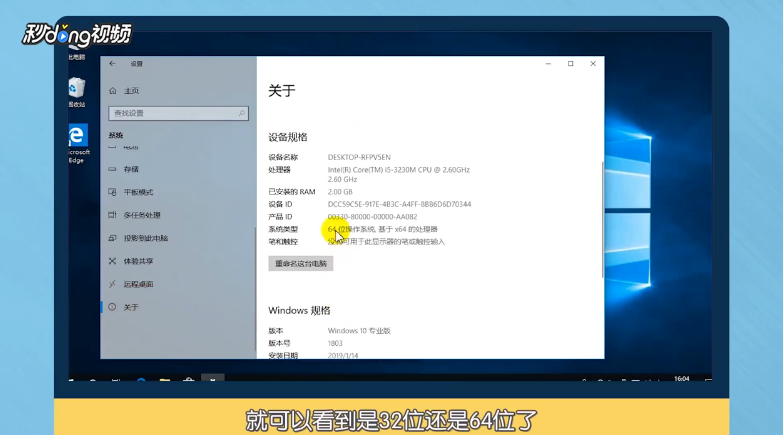Screen dimensions: 783x435
Task: Click the Windows 10 专业版 edition value
Action: tap(359, 331)
